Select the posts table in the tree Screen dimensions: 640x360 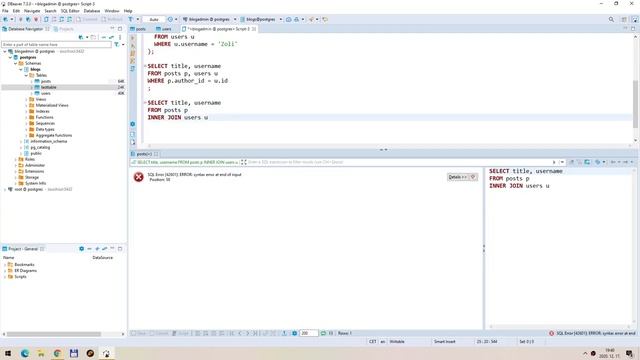click(46, 81)
